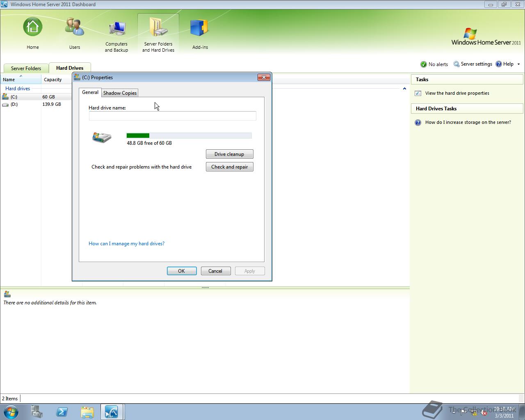Launch PowerShell from the taskbar
Image resolution: width=525 pixels, height=420 pixels.
coord(62,412)
